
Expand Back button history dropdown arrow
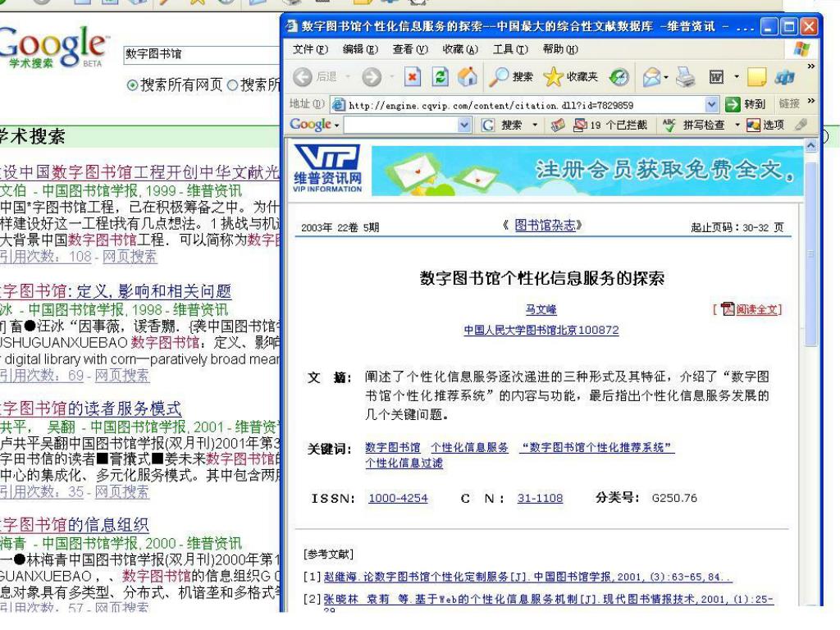coord(348,77)
